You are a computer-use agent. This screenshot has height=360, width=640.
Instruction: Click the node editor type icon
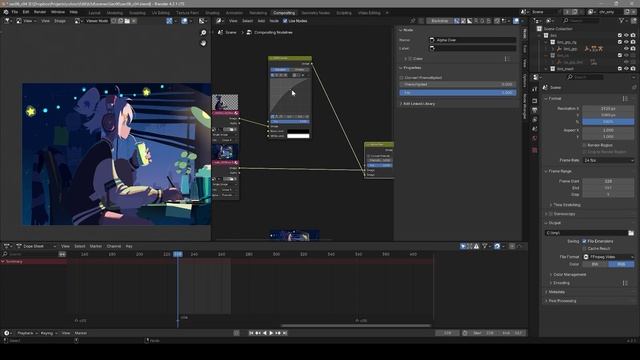[x=219, y=21]
